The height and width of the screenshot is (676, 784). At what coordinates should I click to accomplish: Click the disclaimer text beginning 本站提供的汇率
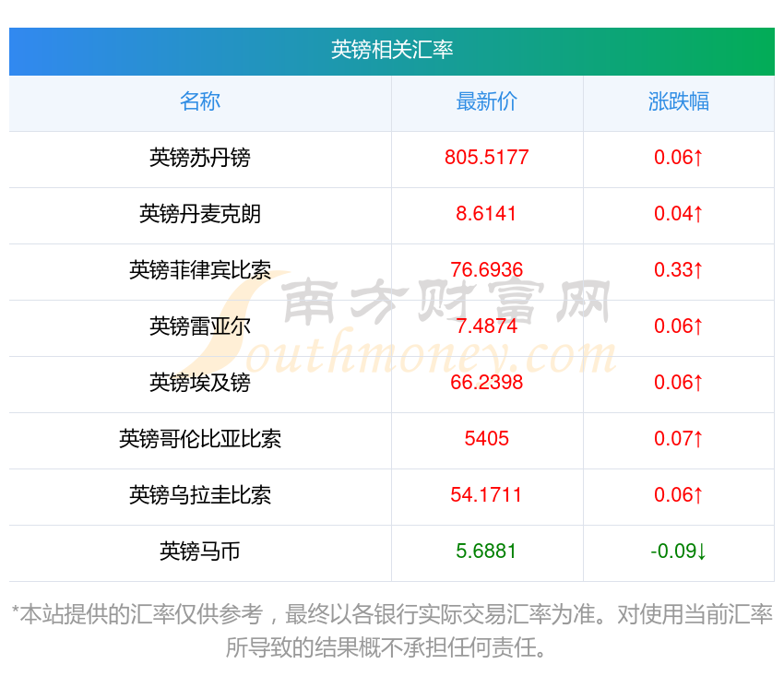click(x=392, y=631)
